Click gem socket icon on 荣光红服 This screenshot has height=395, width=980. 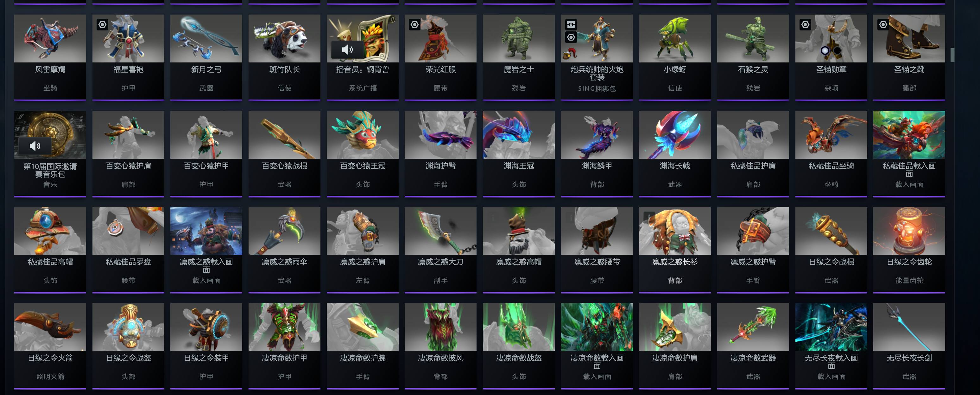tap(415, 25)
